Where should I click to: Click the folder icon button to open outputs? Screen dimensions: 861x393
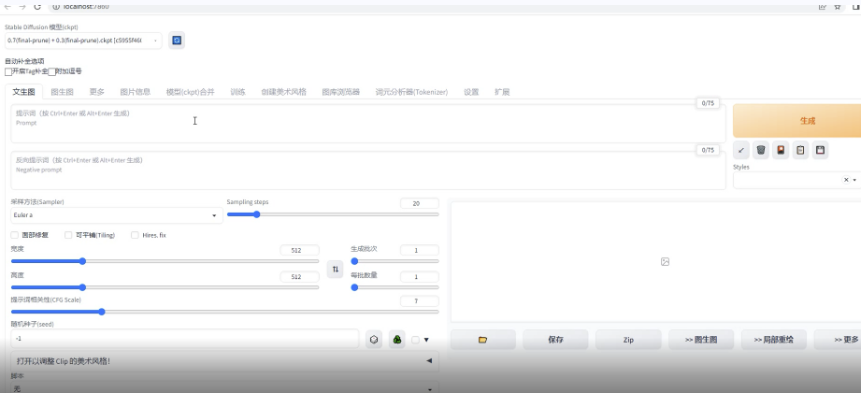point(483,340)
